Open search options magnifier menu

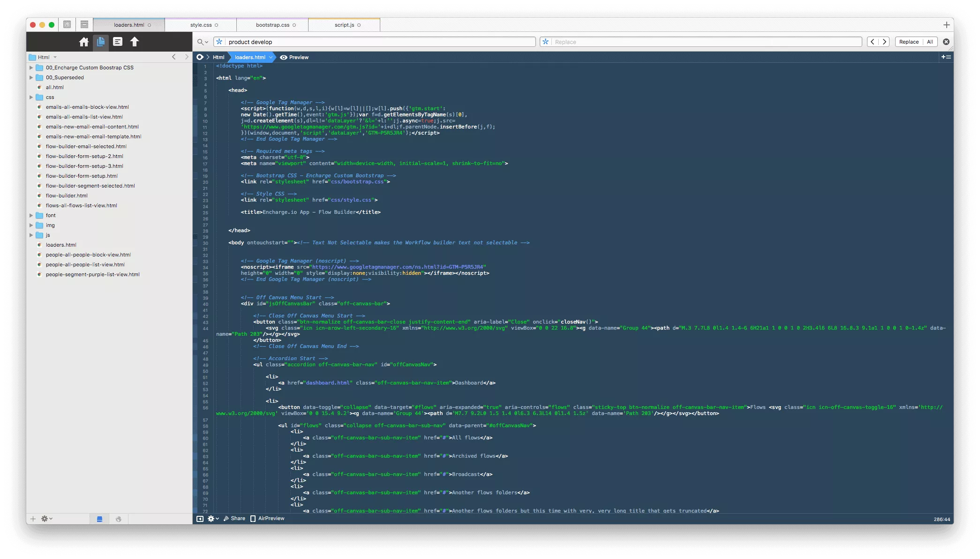[203, 42]
